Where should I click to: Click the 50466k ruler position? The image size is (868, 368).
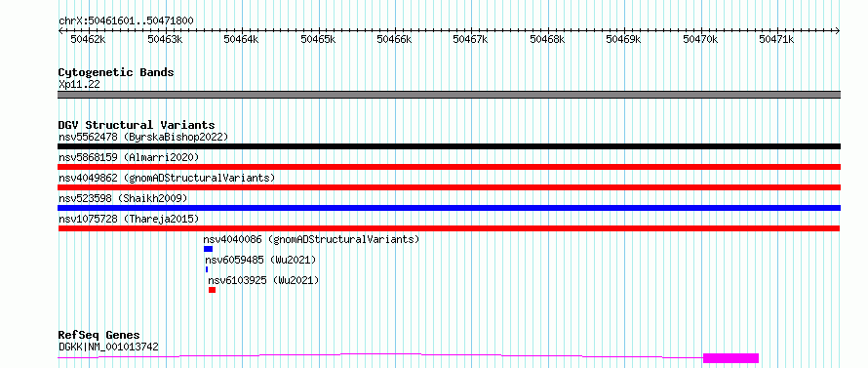394,39
